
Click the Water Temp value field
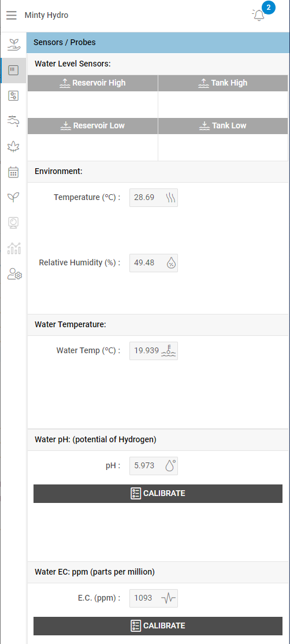[154, 351]
